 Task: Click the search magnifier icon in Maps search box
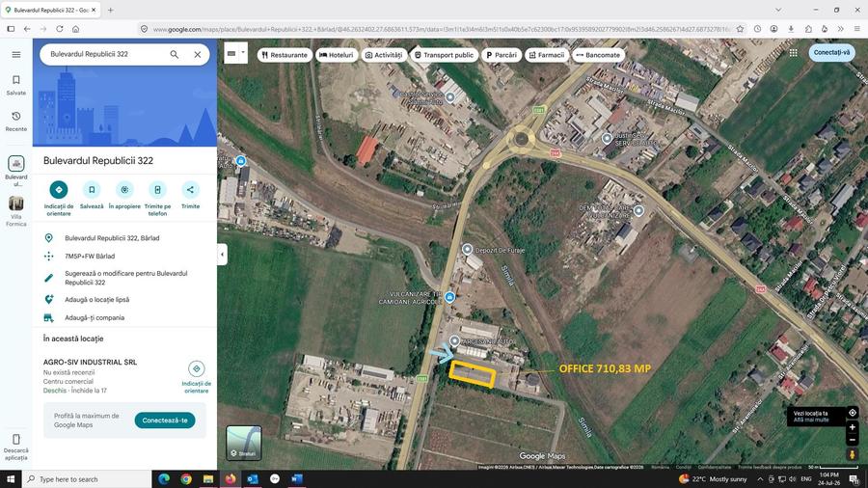[x=175, y=54]
